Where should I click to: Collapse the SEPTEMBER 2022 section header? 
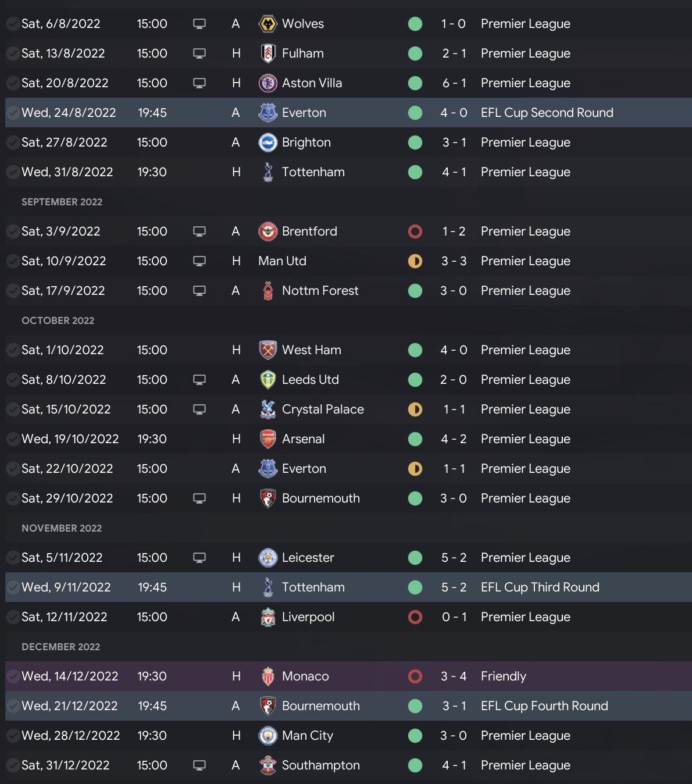point(62,202)
